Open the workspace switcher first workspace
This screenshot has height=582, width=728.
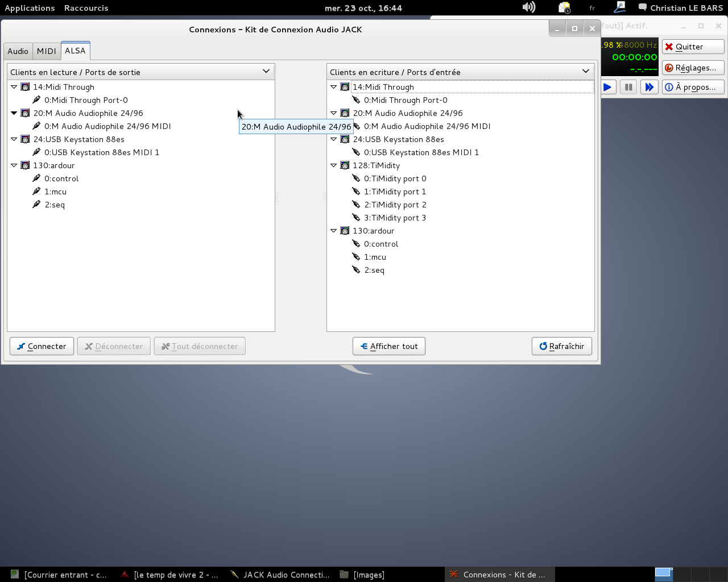point(664,574)
